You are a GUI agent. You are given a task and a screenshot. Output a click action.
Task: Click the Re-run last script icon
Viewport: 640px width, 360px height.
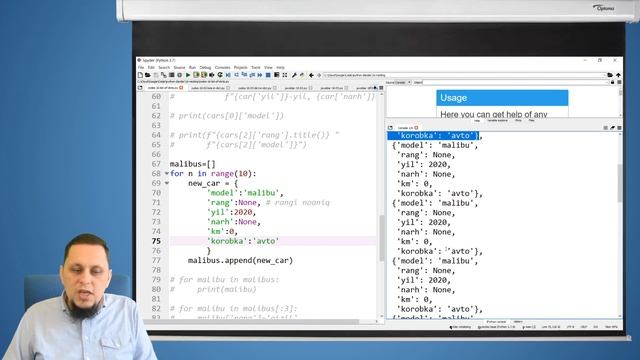tap(220, 75)
